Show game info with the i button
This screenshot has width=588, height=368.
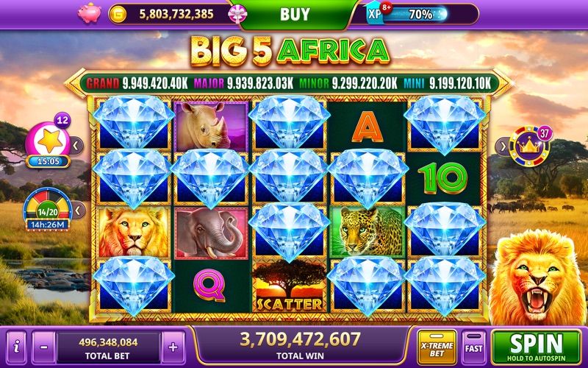[x=16, y=347]
